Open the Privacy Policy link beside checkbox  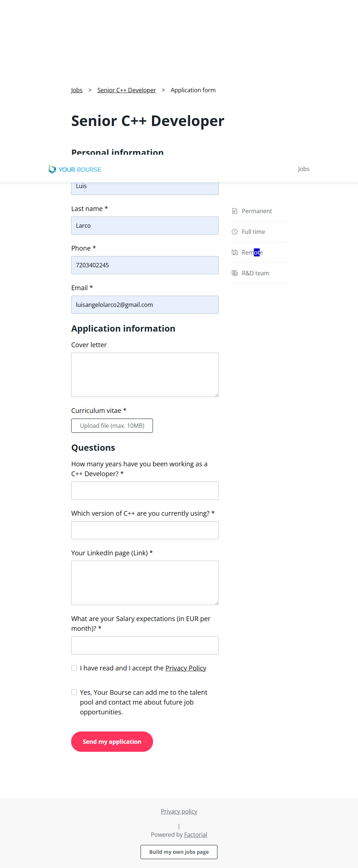(x=186, y=668)
